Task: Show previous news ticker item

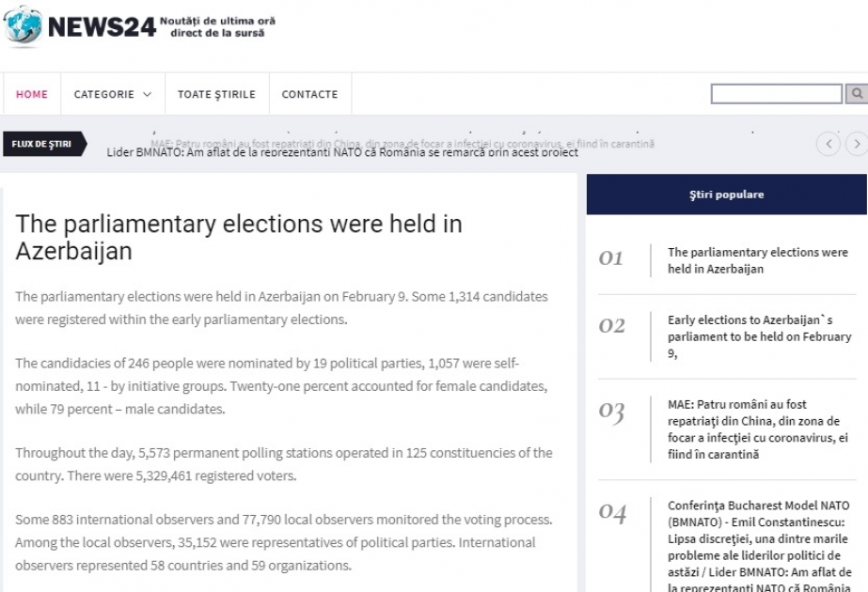Action: click(x=829, y=144)
